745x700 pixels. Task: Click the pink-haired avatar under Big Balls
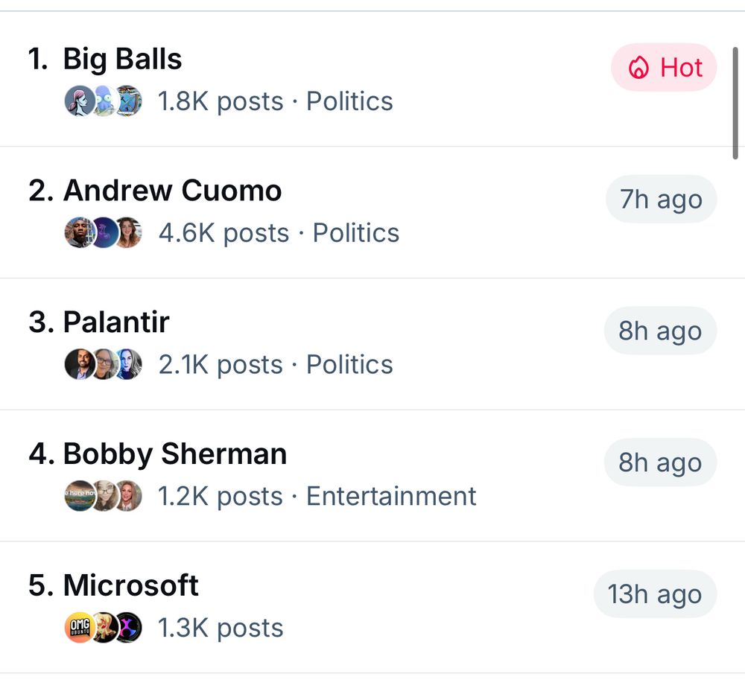click(x=79, y=101)
